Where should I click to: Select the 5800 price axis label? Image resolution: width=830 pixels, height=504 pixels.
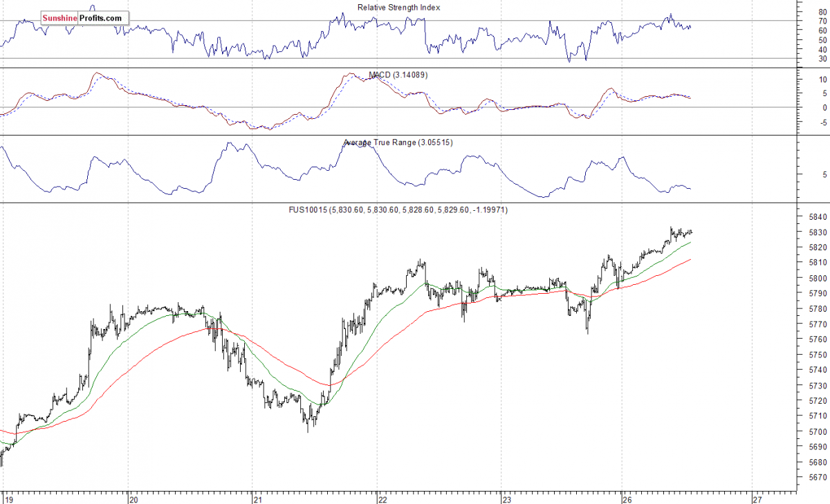click(x=804, y=278)
